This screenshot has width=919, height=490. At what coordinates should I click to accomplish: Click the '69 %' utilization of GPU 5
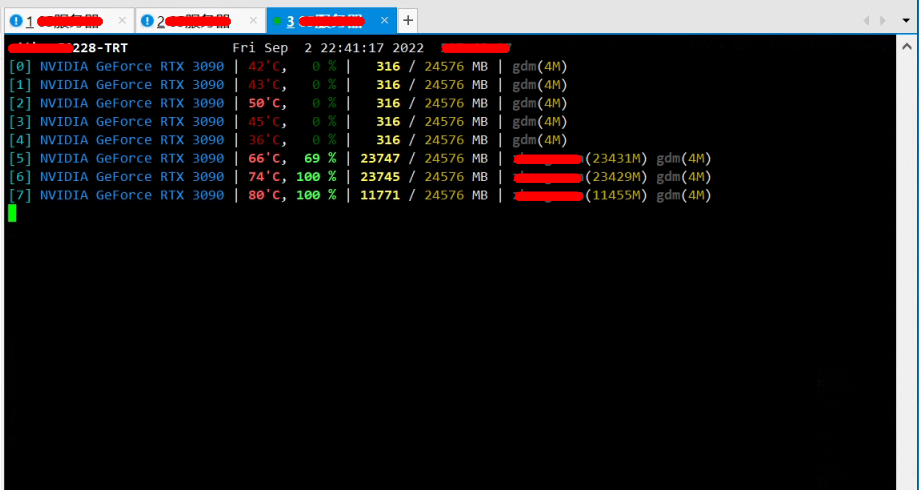pyautogui.click(x=320, y=158)
